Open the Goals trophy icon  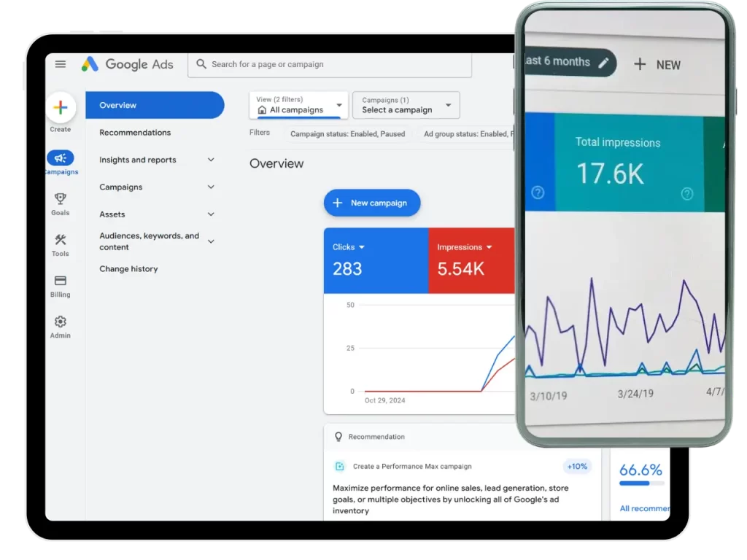[61, 198]
